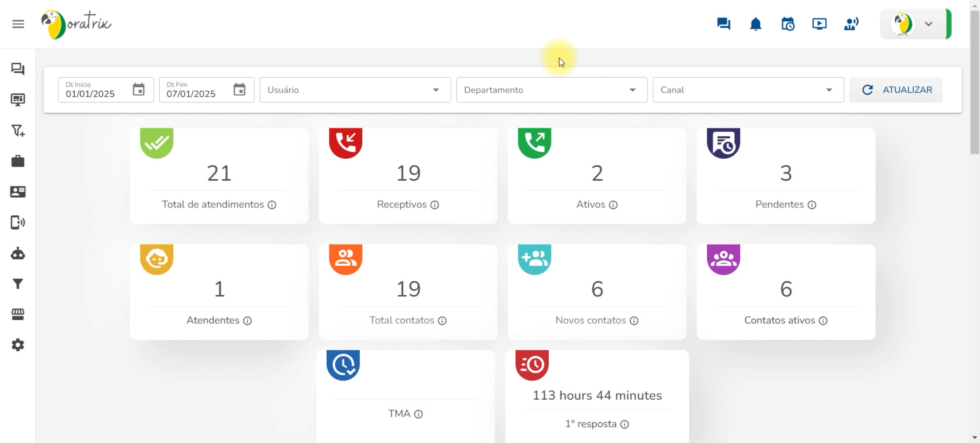Open the chat messages icon in header

coord(724,24)
